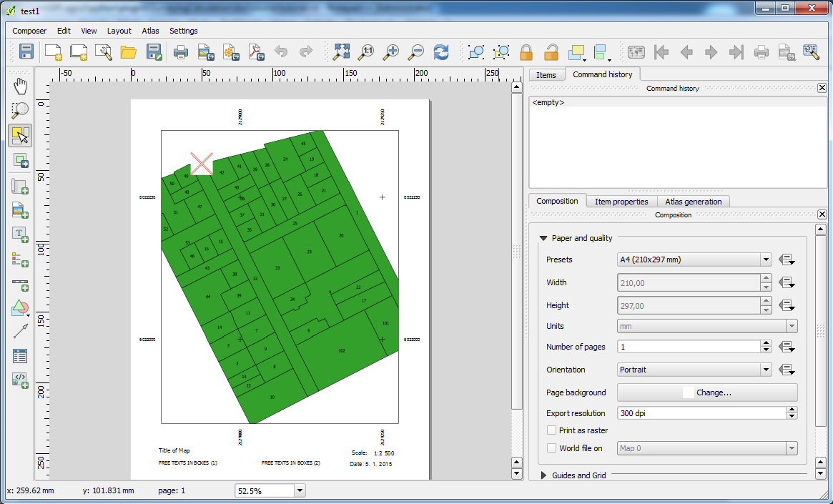Open the paper Presets dropdown
The height and width of the screenshot is (504, 833).
[x=694, y=260]
